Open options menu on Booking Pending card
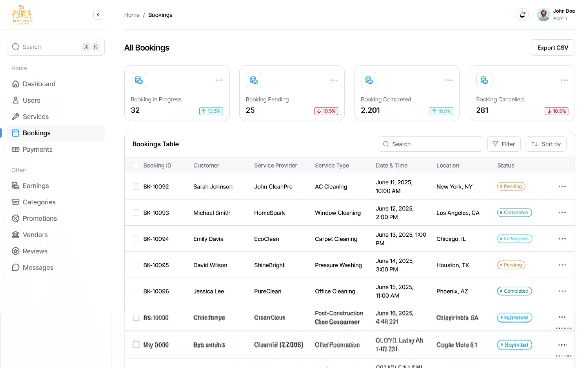The width and height of the screenshot is (588, 368). (334, 80)
